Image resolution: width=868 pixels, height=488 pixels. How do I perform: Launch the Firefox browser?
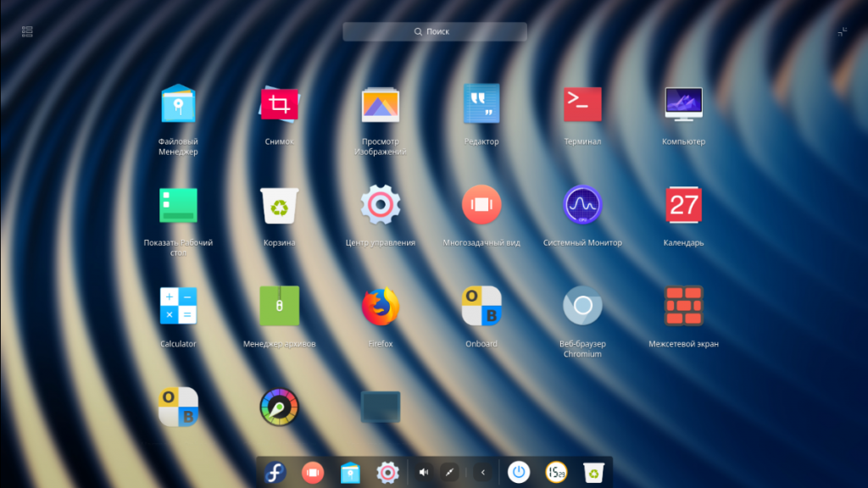pyautogui.click(x=380, y=307)
